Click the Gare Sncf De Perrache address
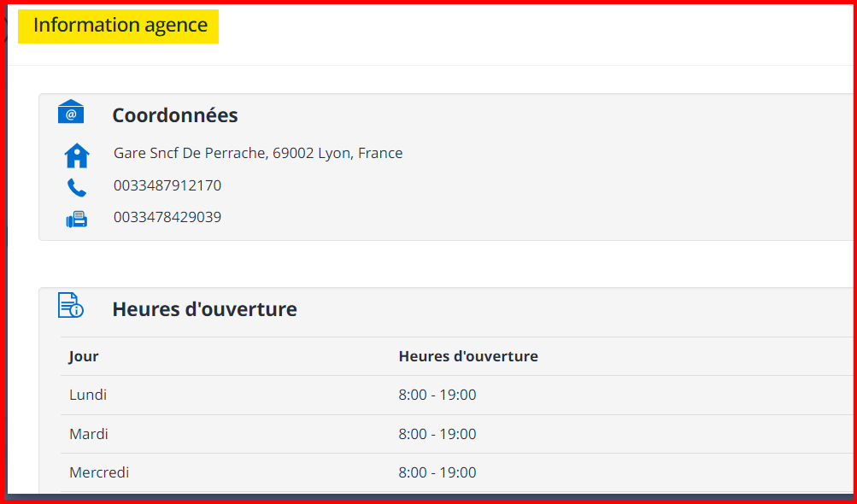Viewport: 857px width, 504px height. tap(258, 154)
